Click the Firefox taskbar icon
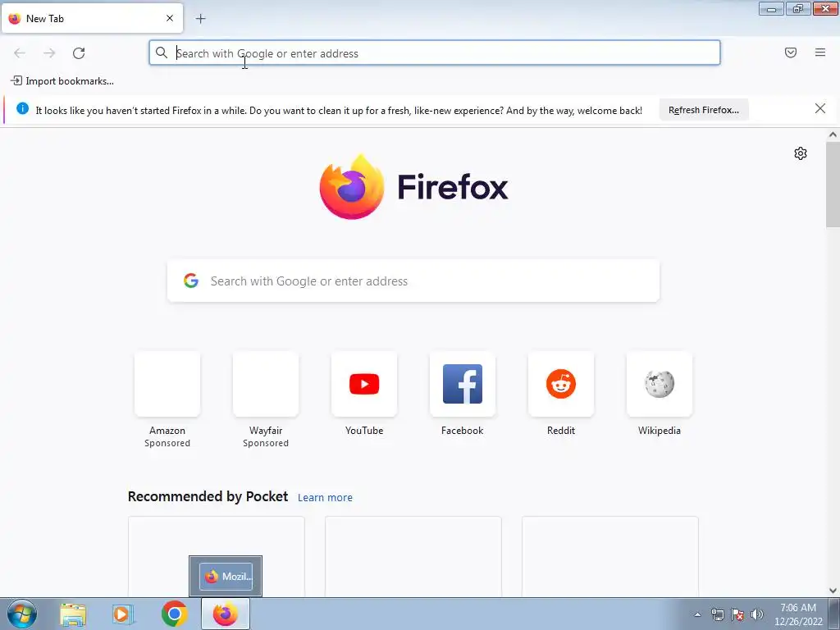The width and height of the screenshot is (840, 630). [x=226, y=614]
